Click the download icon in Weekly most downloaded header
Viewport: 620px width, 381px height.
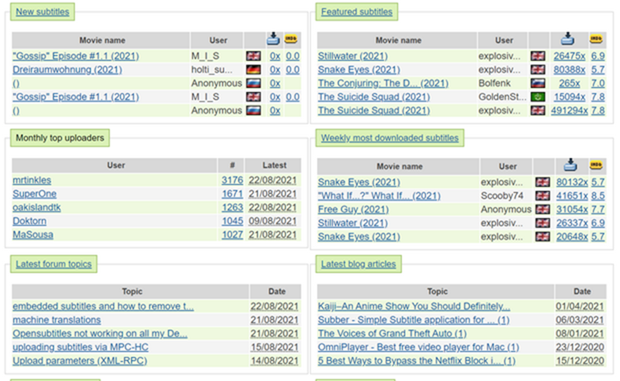570,165
